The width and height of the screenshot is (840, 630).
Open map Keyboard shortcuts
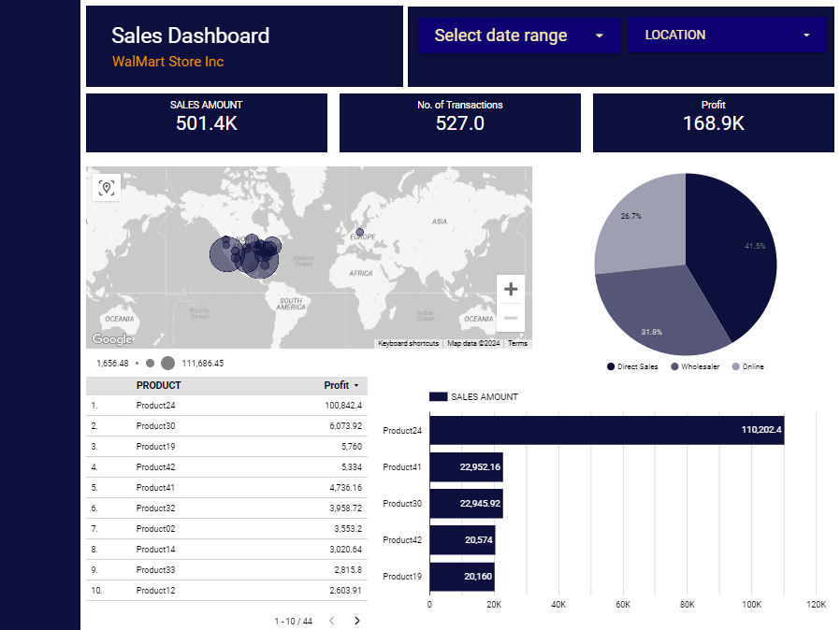click(408, 344)
